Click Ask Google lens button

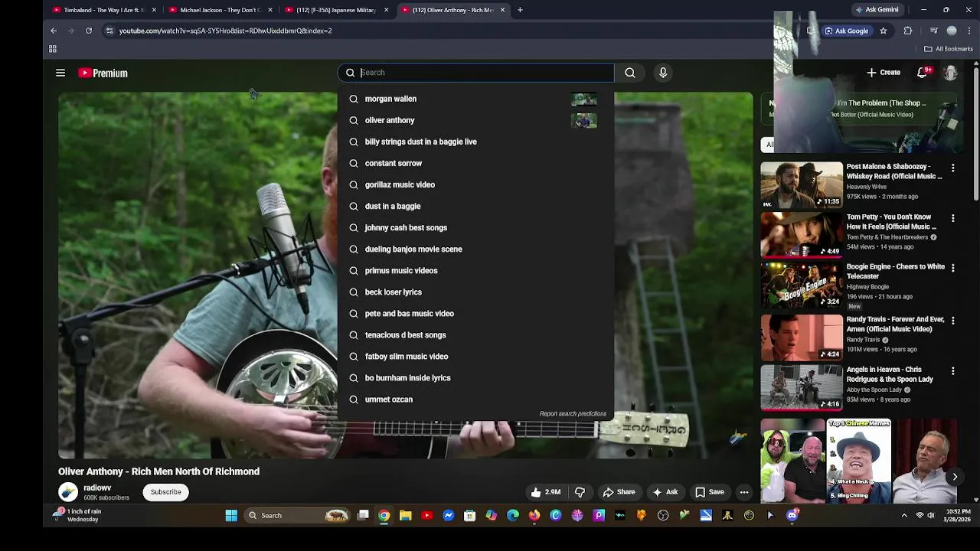coord(847,31)
